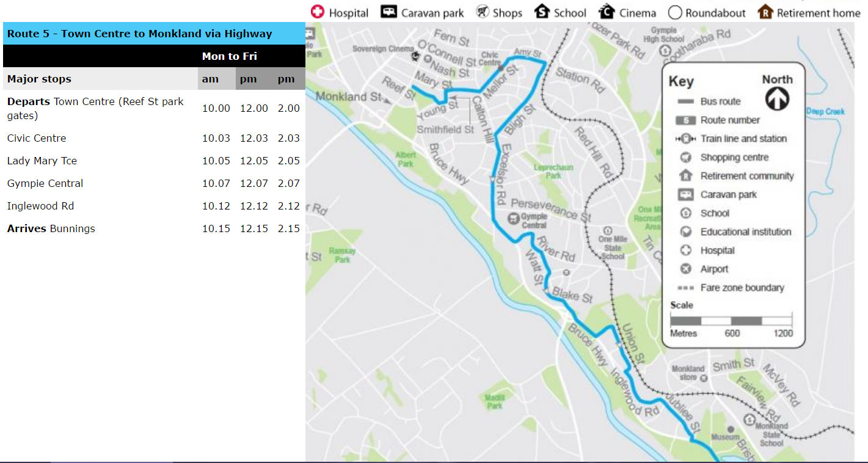Click the Retirement home icon in the top legend

[765, 12]
